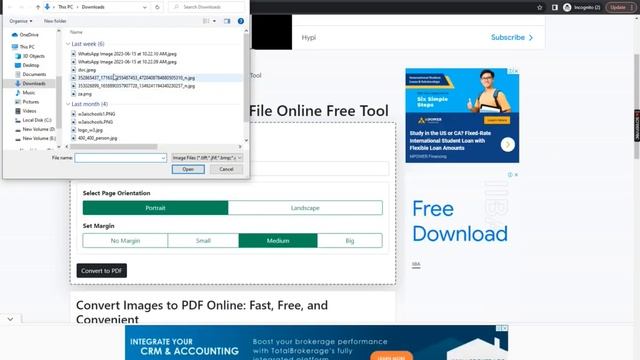Open the browser side panel icon

554,7
